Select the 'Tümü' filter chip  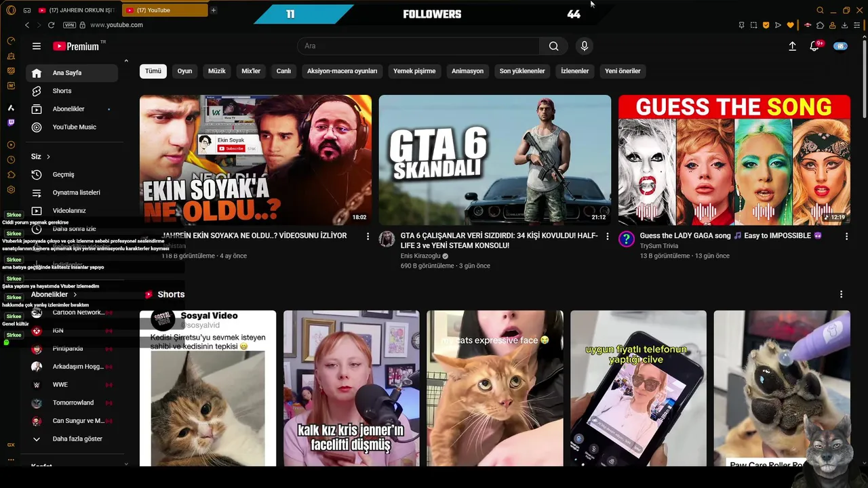153,71
